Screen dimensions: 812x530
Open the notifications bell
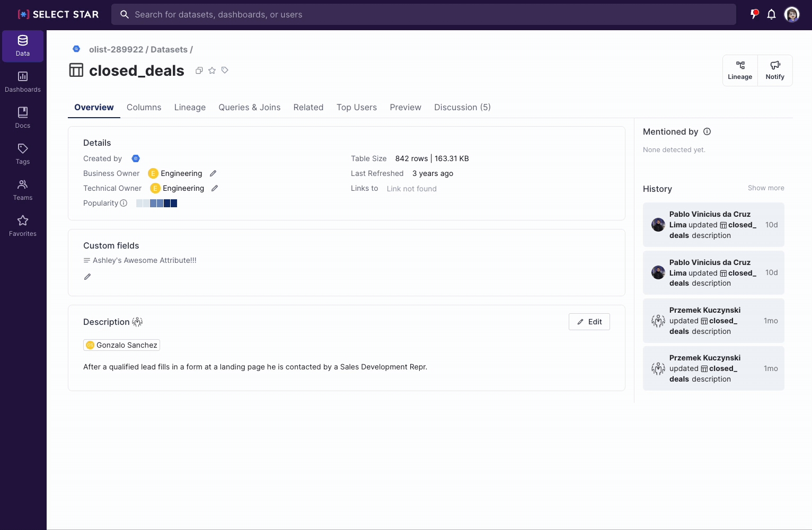771,14
